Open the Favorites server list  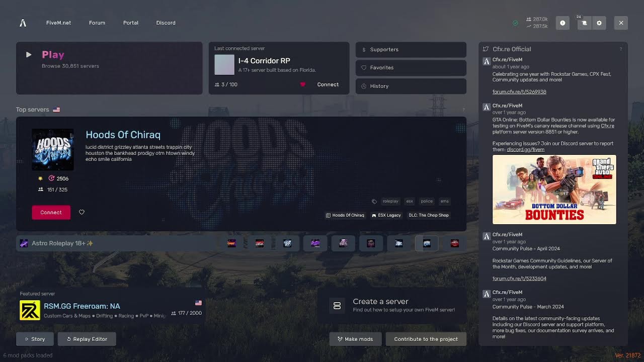click(x=411, y=68)
